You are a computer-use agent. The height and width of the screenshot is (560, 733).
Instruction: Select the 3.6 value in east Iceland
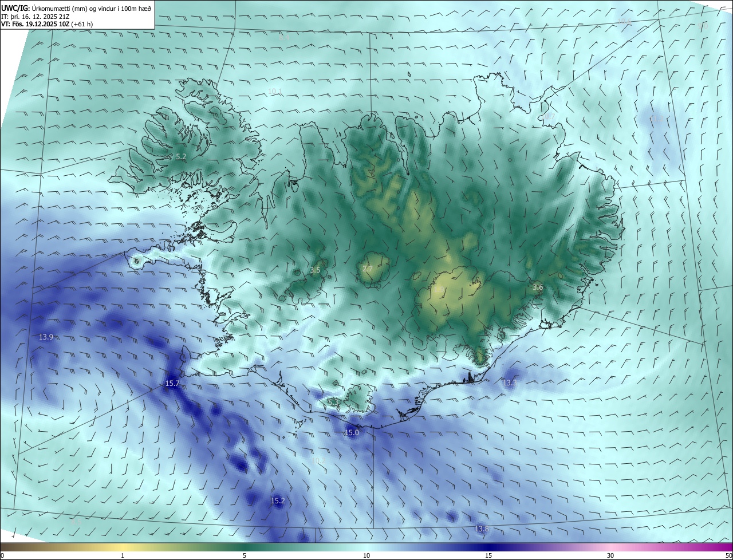coord(538,287)
